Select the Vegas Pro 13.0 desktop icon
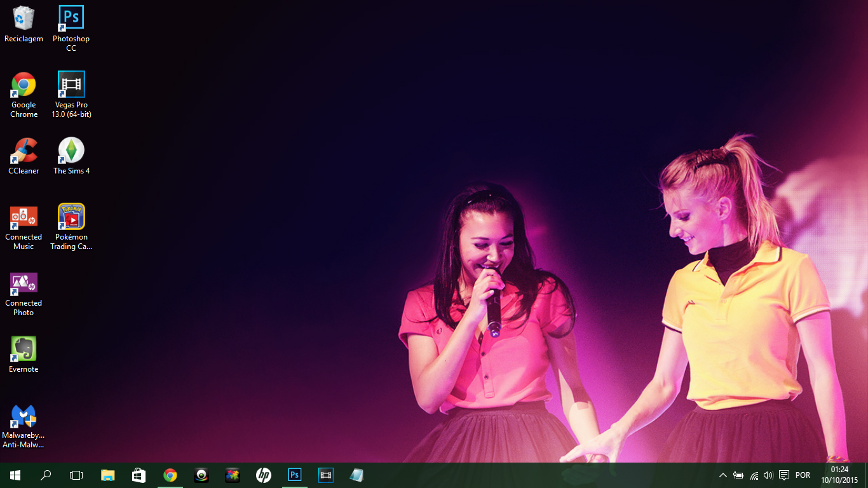Image resolution: width=868 pixels, height=488 pixels. coord(71,85)
